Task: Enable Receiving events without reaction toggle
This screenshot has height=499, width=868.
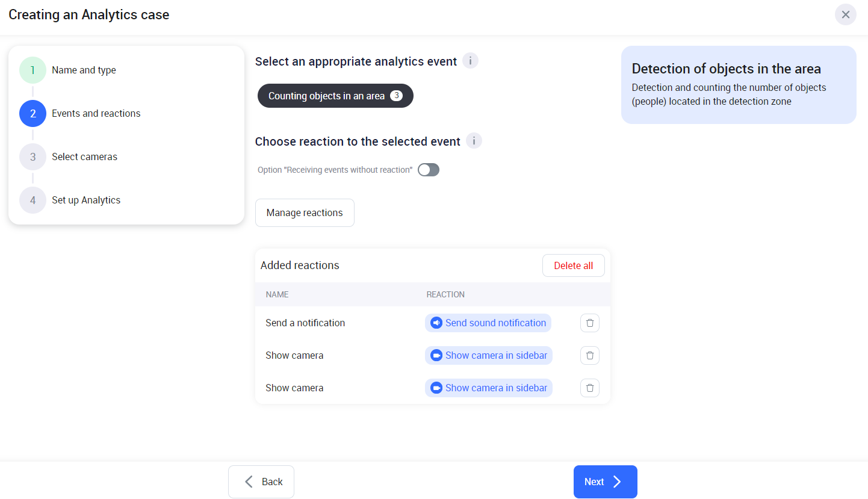Action: click(x=429, y=170)
